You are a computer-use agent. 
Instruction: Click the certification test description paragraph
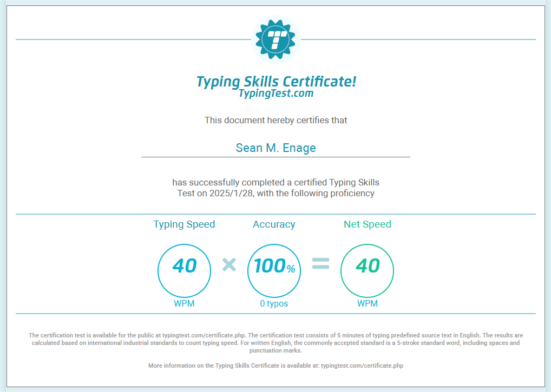click(276, 343)
